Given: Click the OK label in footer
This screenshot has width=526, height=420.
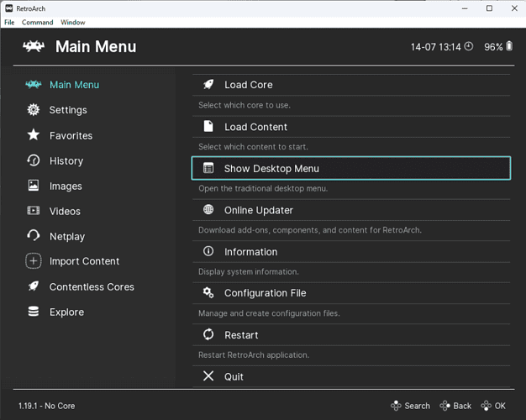Looking at the screenshot, I should point(500,406).
